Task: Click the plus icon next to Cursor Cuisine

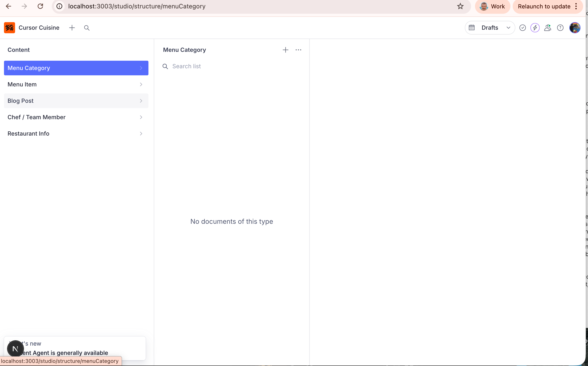Action: [x=72, y=28]
